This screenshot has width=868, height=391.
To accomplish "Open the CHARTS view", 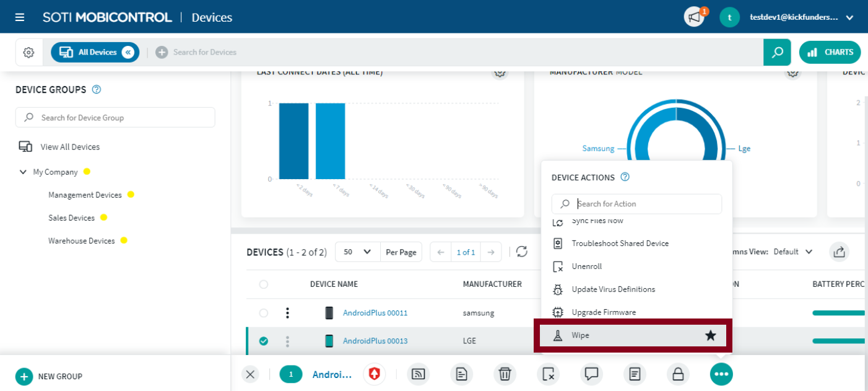I will click(830, 53).
